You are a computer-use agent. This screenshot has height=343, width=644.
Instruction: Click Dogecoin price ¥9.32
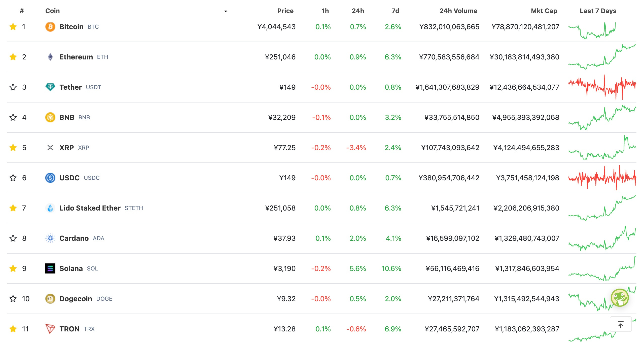[x=286, y=299]
